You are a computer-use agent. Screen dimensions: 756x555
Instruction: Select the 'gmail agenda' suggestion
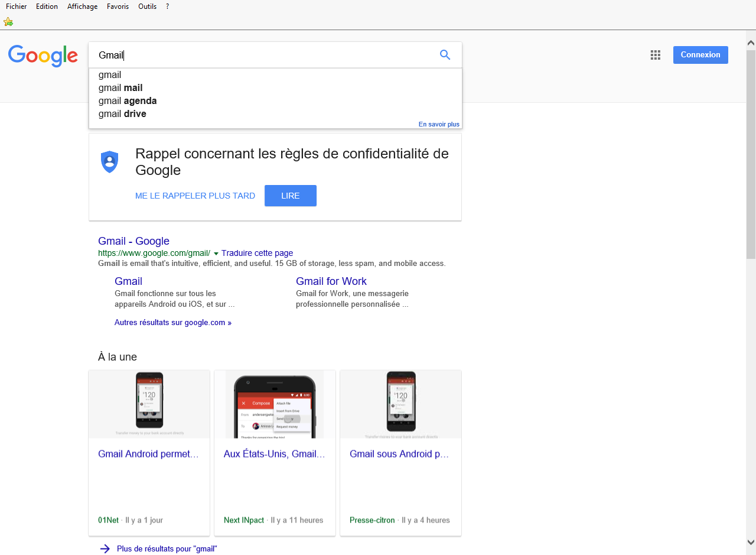point(275,101)
